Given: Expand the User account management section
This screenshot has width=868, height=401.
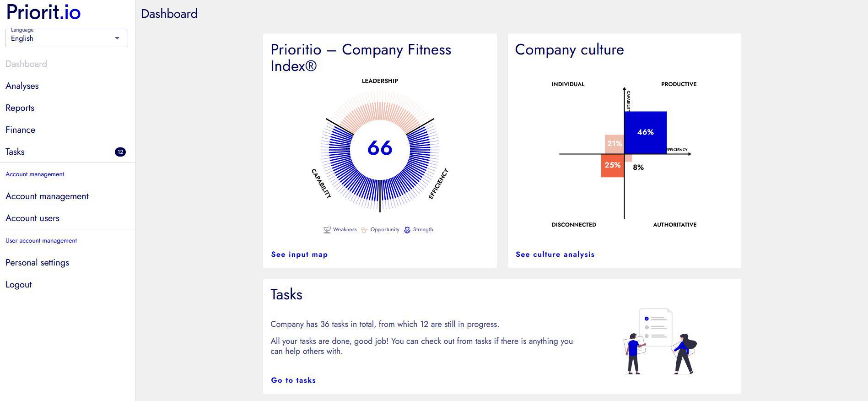Looking at the screenshot, I should coord(41,240).
